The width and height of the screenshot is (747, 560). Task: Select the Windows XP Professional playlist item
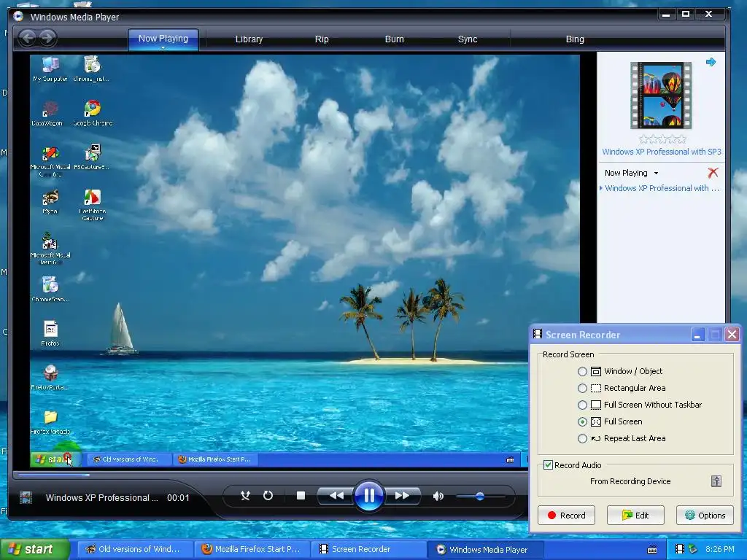pos(661,188)
